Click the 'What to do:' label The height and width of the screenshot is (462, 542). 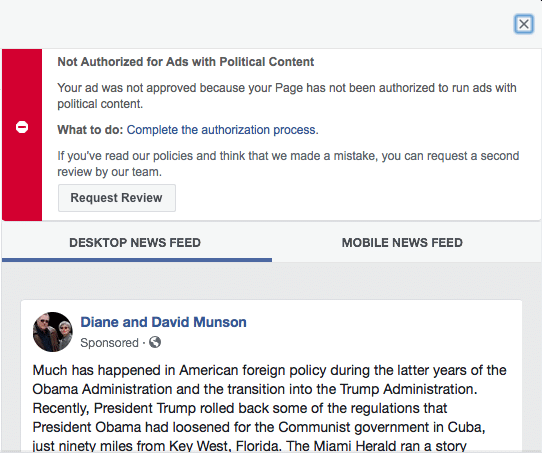pos(90,130)
